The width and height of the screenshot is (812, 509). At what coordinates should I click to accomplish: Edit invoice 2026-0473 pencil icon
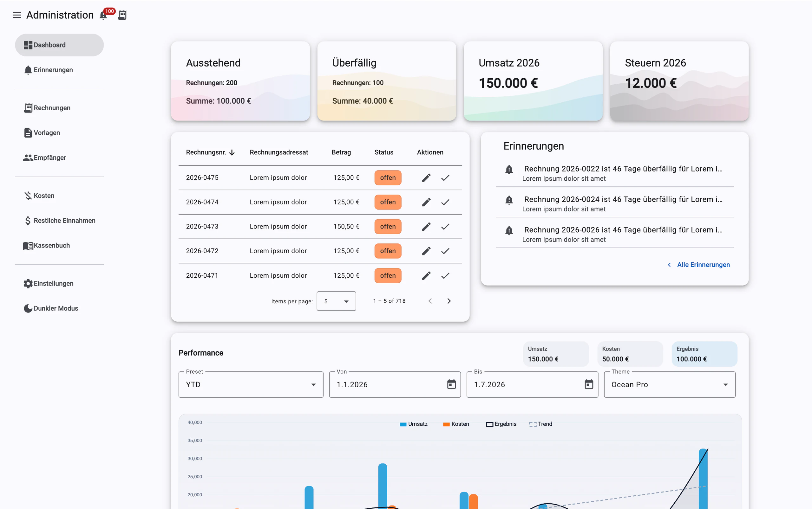click(x=426, y=227)
